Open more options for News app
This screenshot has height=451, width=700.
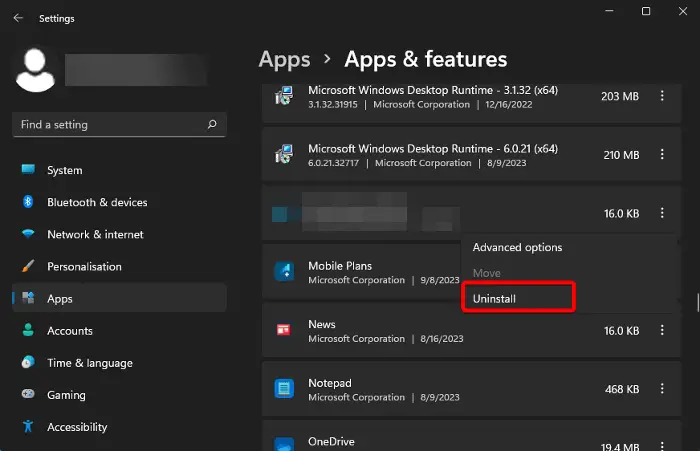point(662,330)
